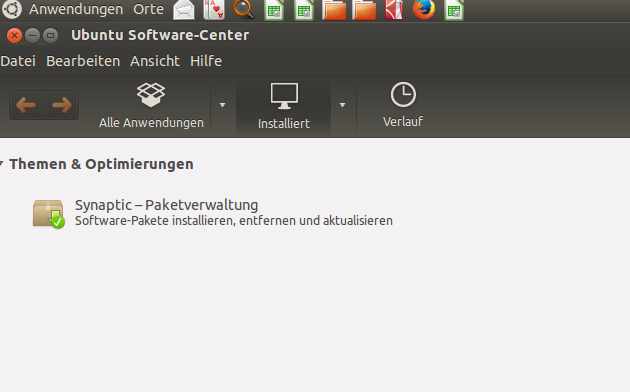Click the Software-Pakete installieren description text
The height and width of the screenshot is (392, 630).
(233, 221)
